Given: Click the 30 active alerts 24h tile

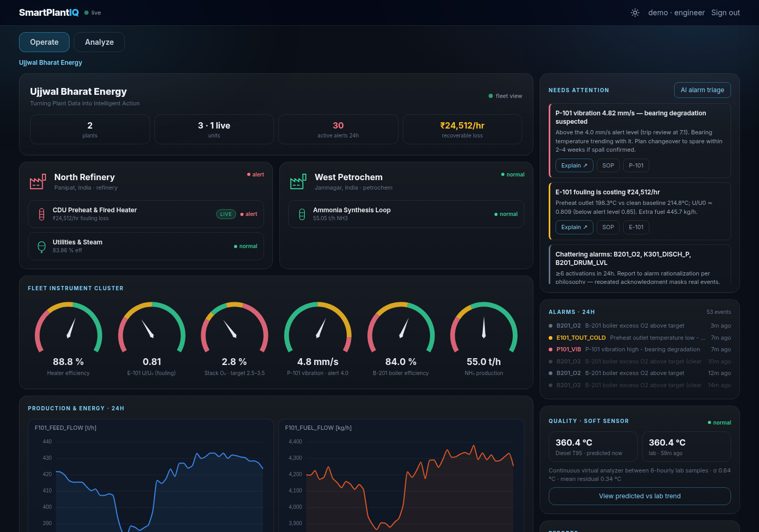Looking at the screenshot, I should (x=338, y=130).
